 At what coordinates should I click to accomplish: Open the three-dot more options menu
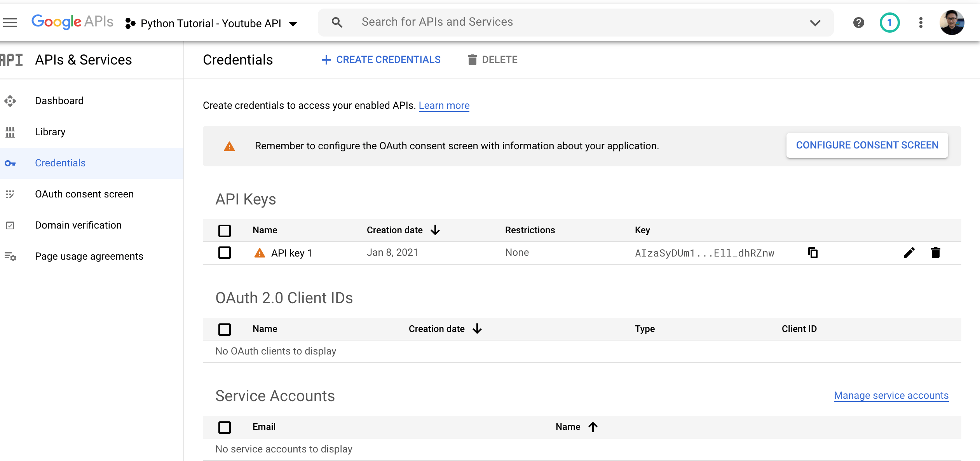coord(921,23)
